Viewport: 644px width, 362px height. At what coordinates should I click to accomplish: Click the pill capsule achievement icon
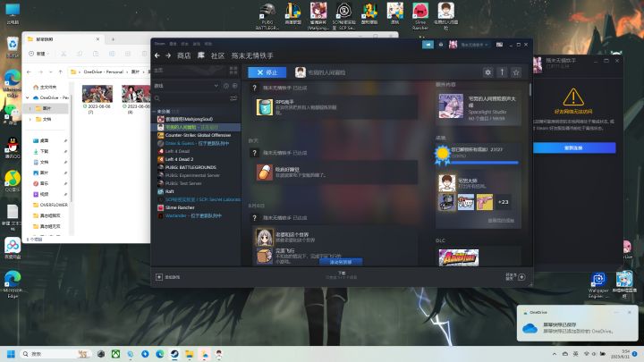[265, 173]
